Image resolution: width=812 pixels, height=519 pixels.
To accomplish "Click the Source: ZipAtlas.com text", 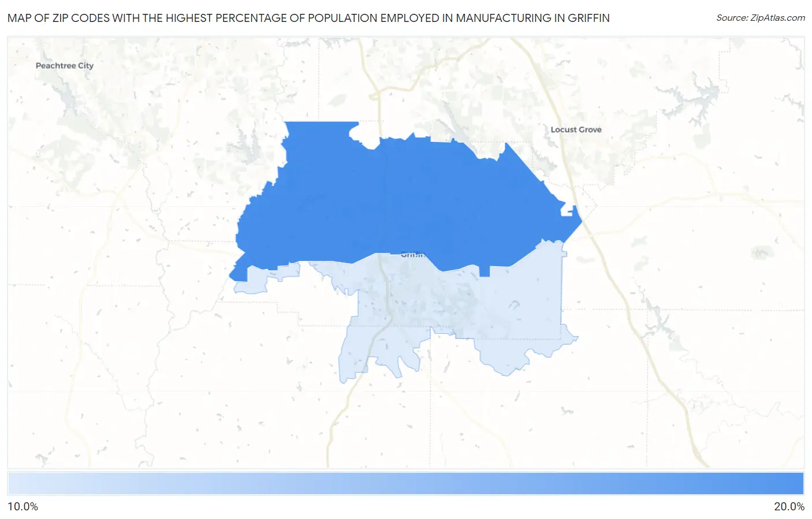I will tap(761, 18).
